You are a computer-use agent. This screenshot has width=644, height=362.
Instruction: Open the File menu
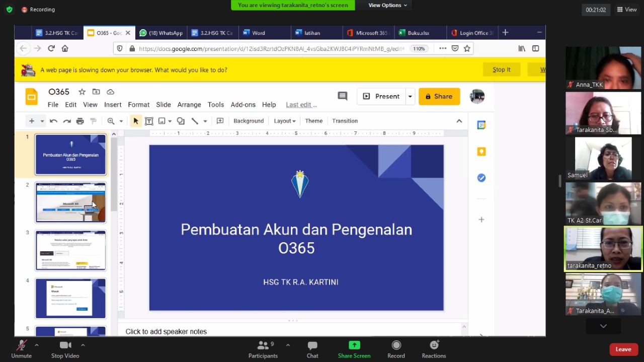(53, 105)
